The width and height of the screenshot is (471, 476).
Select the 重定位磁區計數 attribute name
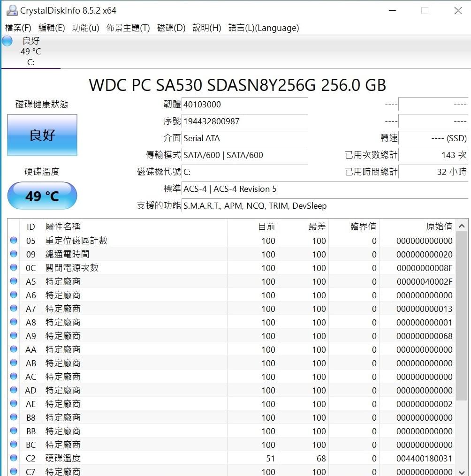pos(76,241)
